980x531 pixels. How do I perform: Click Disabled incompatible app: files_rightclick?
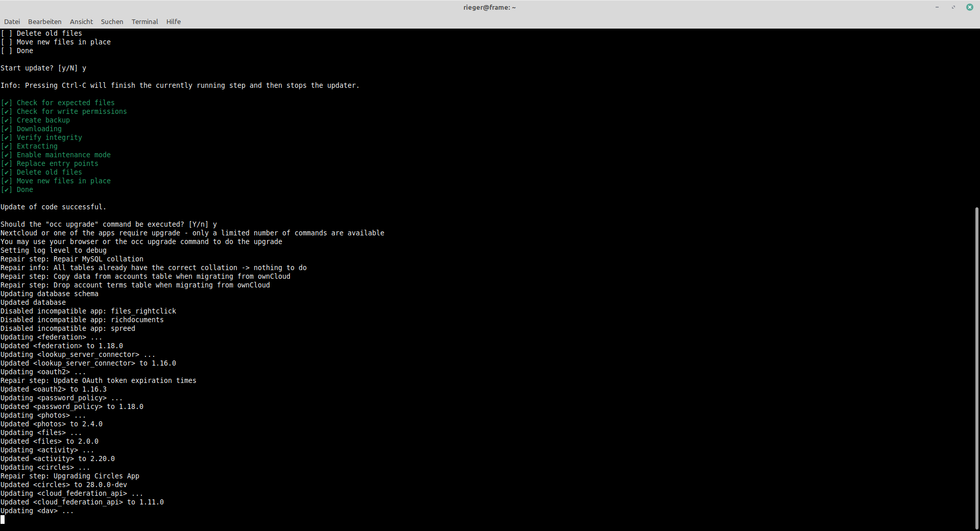[x=88, y=311]
